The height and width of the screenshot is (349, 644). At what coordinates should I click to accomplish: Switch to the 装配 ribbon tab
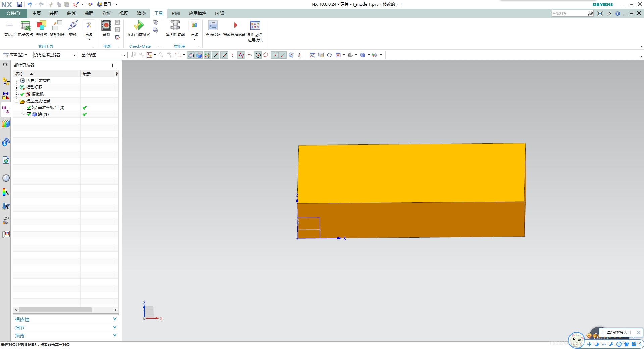[54, 13]
